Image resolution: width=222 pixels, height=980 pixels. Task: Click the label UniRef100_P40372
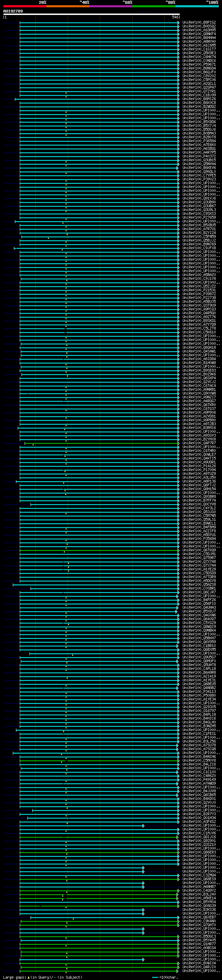coord(199,156)
